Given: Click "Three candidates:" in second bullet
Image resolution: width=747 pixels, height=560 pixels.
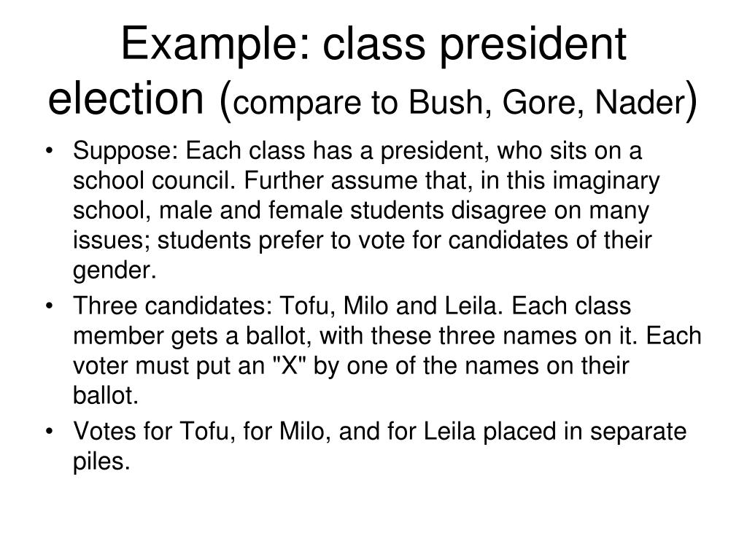Looking at the screenshot, I should 172,306.
